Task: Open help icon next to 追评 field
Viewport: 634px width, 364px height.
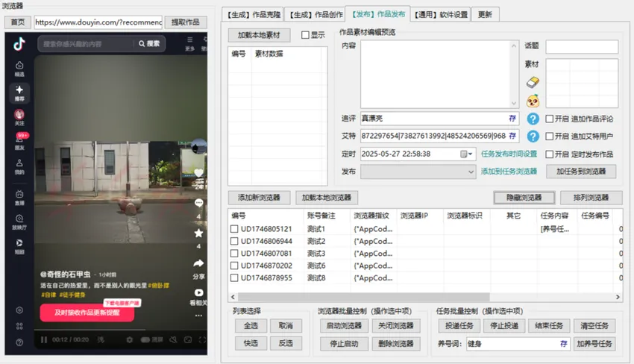Action: (533, 119)
